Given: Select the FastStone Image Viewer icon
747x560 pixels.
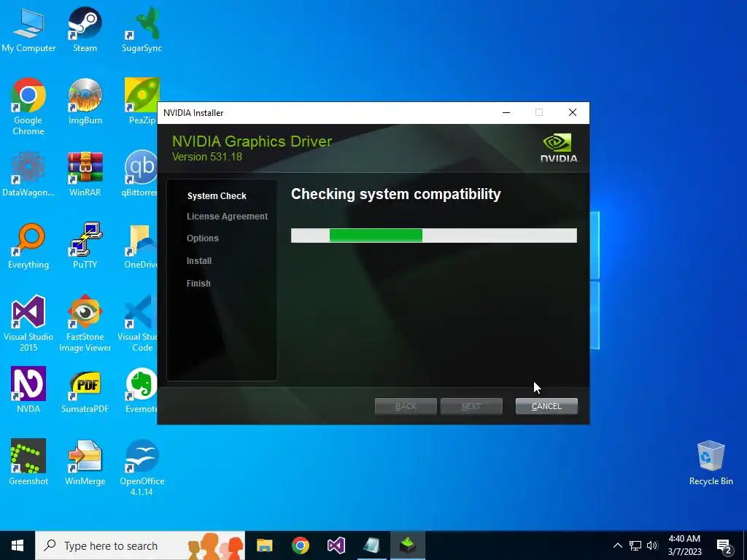Looking at the screenshot, I should coord(85,323).
